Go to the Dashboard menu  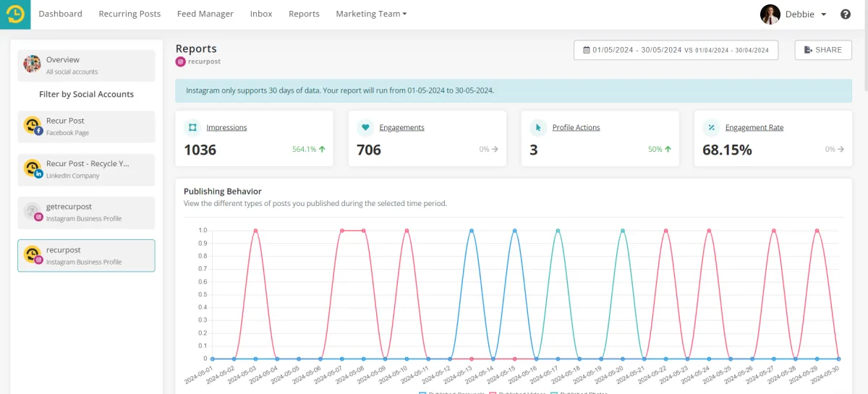point(60,14)
